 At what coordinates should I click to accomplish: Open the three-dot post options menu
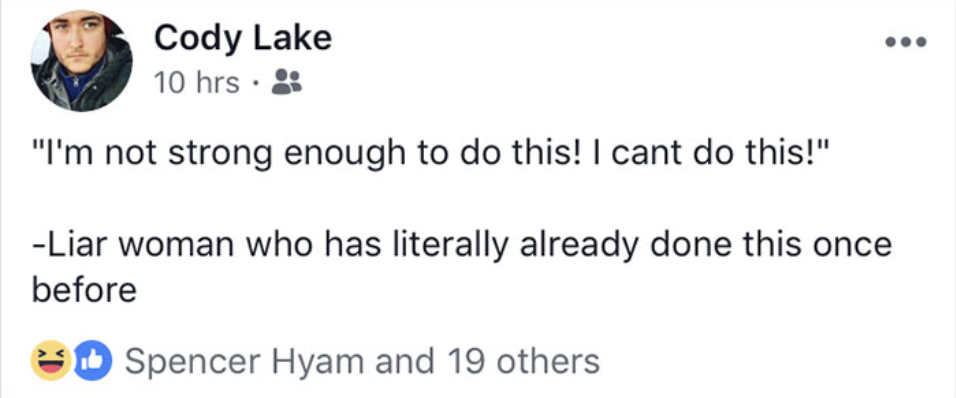tap(906, 42)
